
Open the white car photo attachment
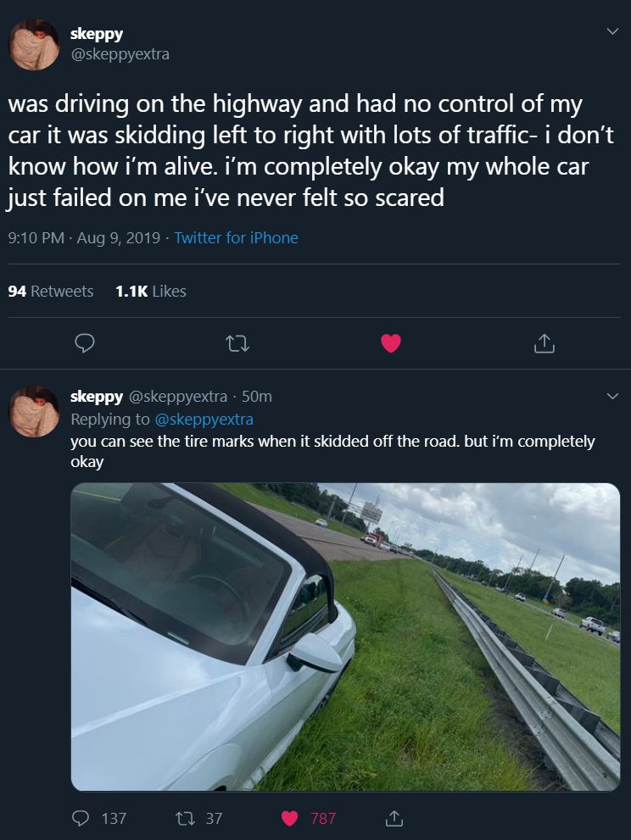345,637
